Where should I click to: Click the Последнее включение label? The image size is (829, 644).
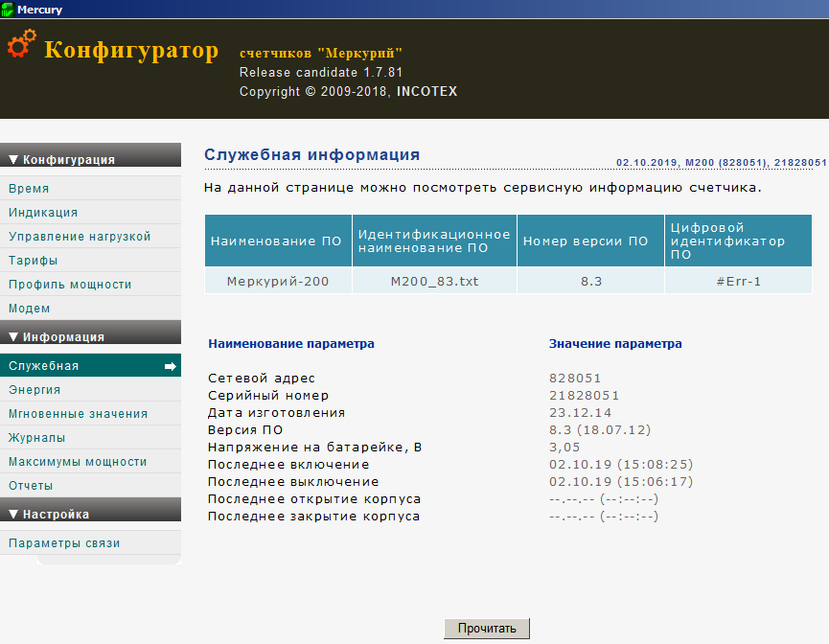click(288, 465)
